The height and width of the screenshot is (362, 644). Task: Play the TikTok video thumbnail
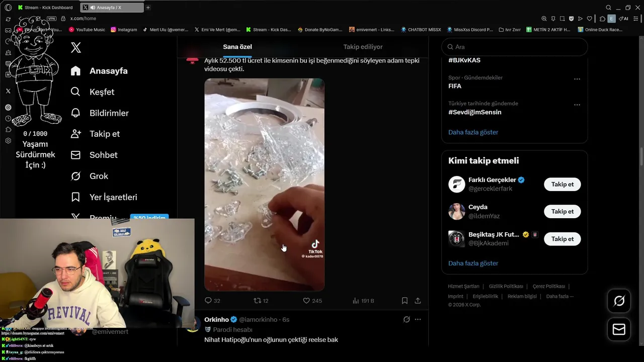pos(264,185)
